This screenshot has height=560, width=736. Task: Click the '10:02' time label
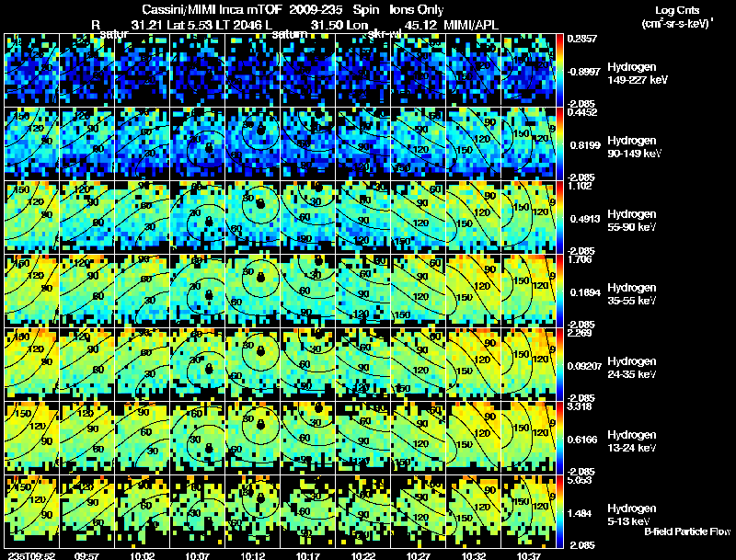[x=143, y=555]
